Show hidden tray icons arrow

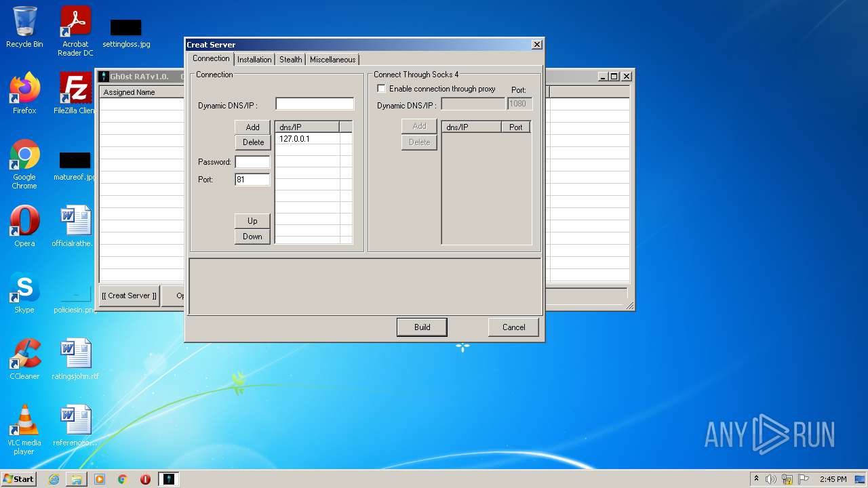(x=756, y=479)
